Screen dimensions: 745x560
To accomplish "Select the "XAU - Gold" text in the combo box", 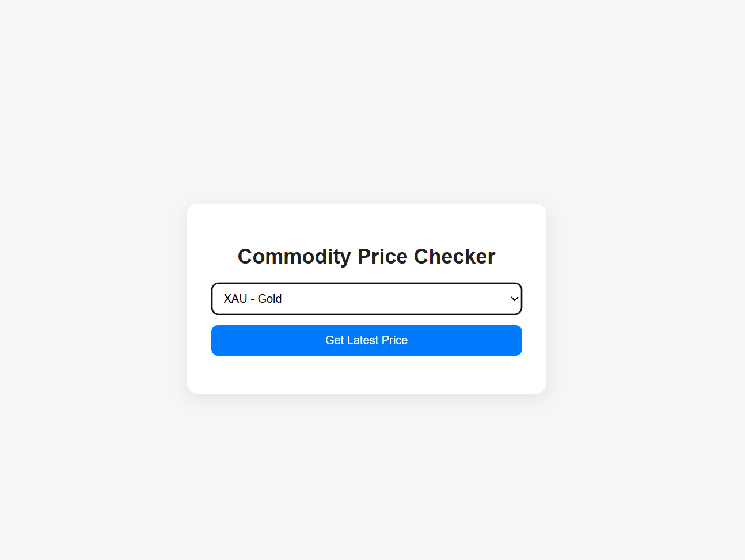I will point(253,299).
